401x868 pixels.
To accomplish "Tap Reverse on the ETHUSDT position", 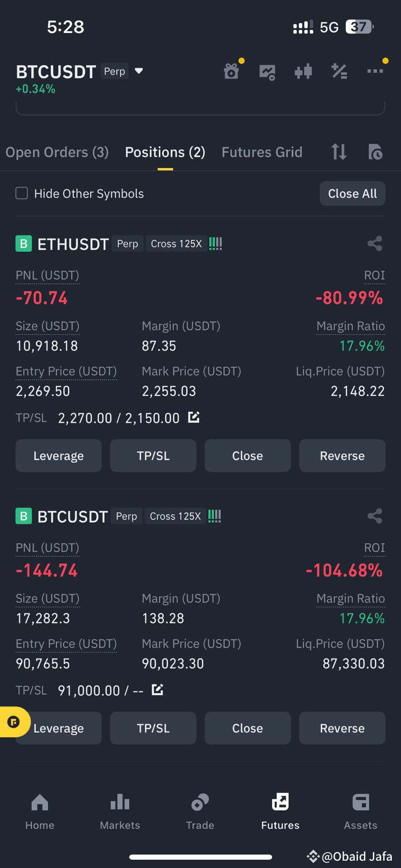I will point(342,456).
